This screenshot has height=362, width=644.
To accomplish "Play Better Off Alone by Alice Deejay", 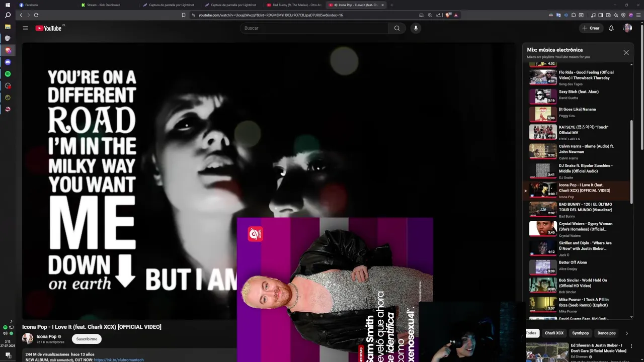I will coord(579,267).
